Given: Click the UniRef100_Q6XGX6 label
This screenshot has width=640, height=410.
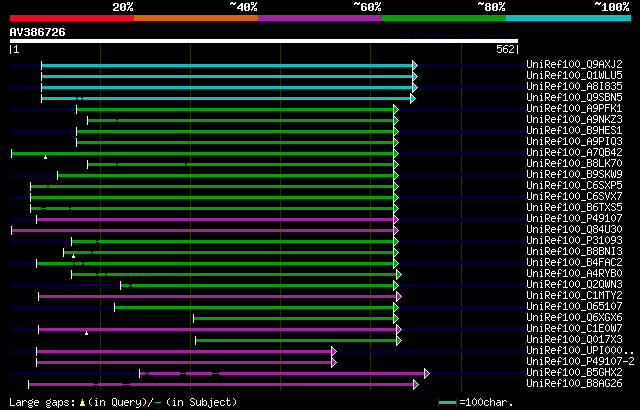Looking at the screenshot, I should click(574, 318).
